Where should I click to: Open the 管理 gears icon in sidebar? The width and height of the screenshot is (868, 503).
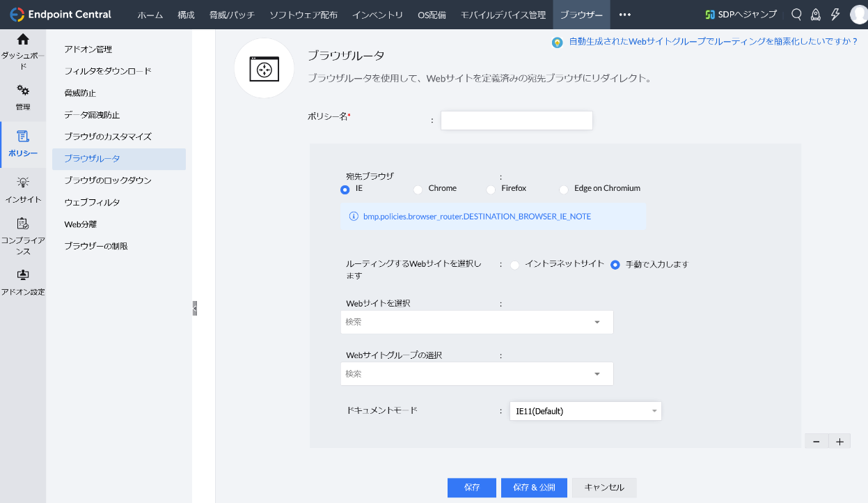click(x=23, y=90)
